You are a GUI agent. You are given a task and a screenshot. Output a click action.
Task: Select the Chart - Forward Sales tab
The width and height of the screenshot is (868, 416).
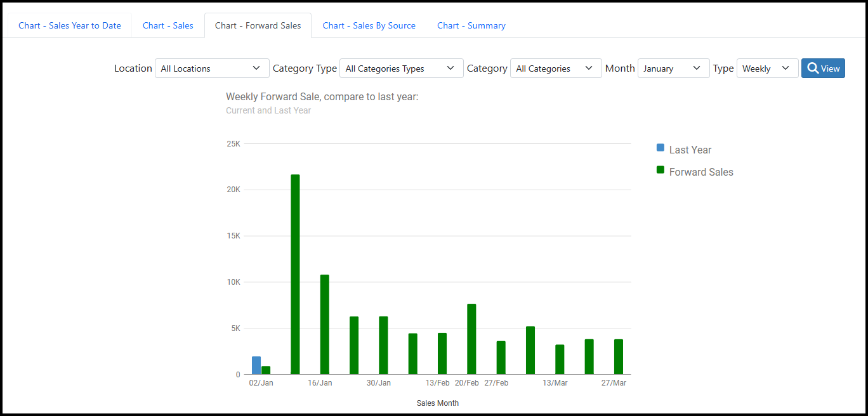coord(258,25)
